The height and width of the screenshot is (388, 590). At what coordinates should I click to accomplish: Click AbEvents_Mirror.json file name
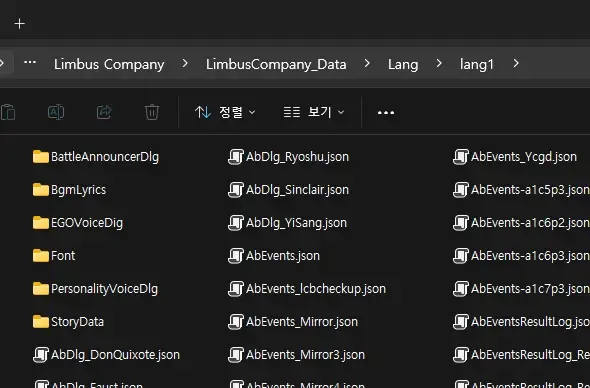pyautogui.click(x=302, y=322)
